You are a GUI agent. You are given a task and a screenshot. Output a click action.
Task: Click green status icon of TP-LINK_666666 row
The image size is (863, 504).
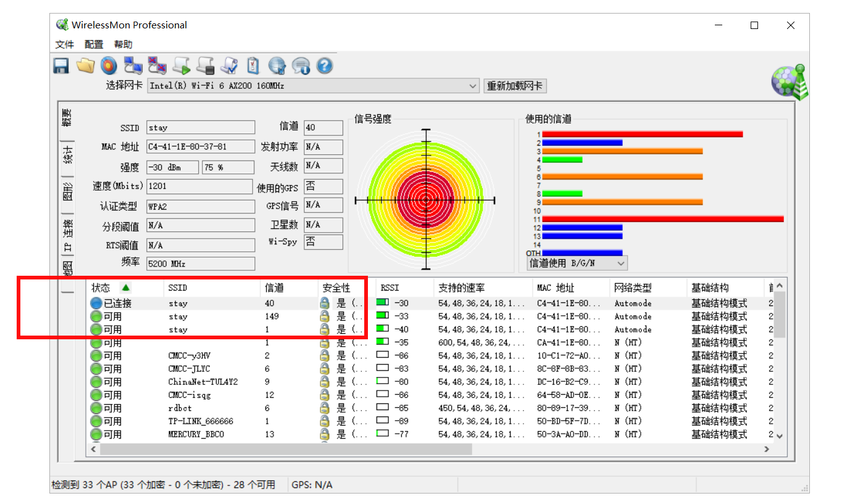96,421
